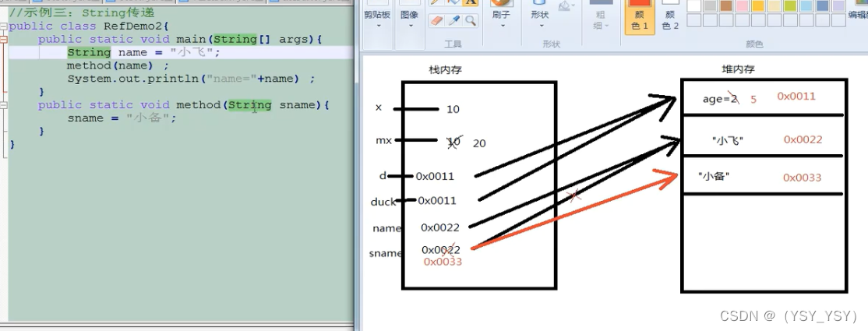Select the Eraser tool in Paint
This screenshot has height=331, width=868.
point(437,20)
